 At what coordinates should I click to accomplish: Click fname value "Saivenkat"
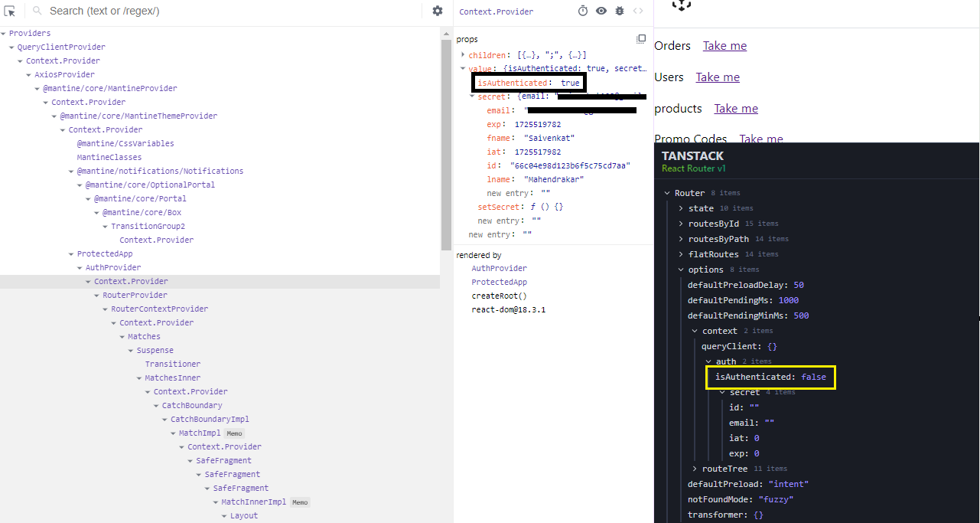pos(549,139)
